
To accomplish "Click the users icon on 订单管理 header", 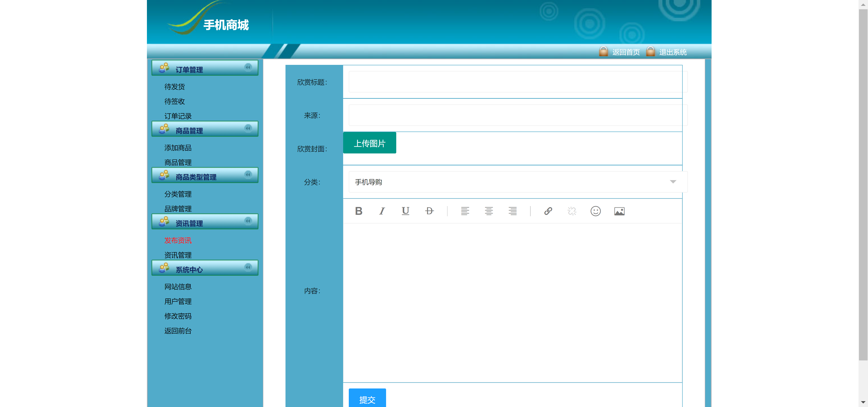I will (x=164, y=68).
